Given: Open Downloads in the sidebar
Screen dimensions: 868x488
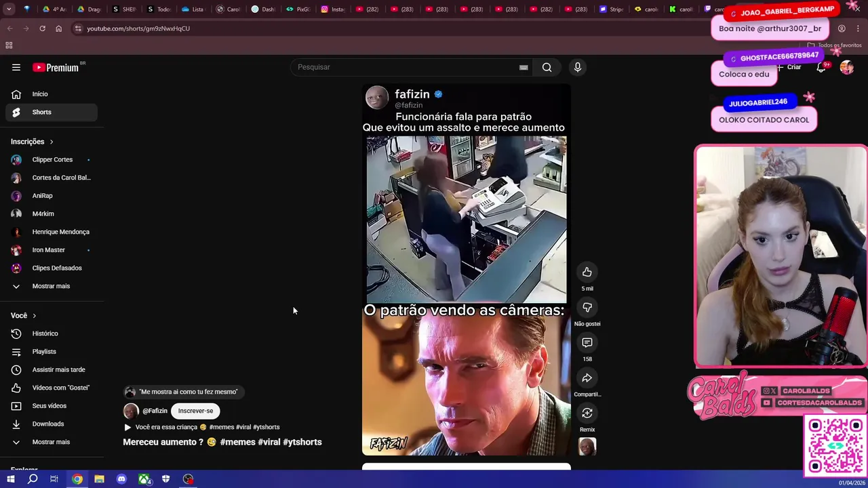Looking at the screenshot, I should point(52,424).
